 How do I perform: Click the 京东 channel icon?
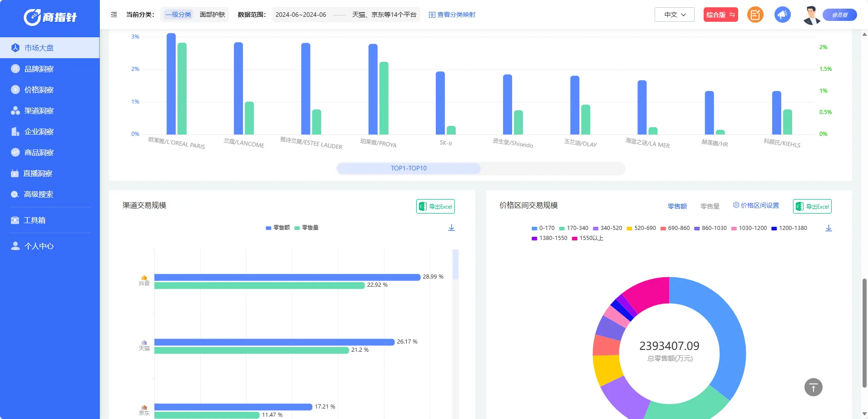(144, 408)
